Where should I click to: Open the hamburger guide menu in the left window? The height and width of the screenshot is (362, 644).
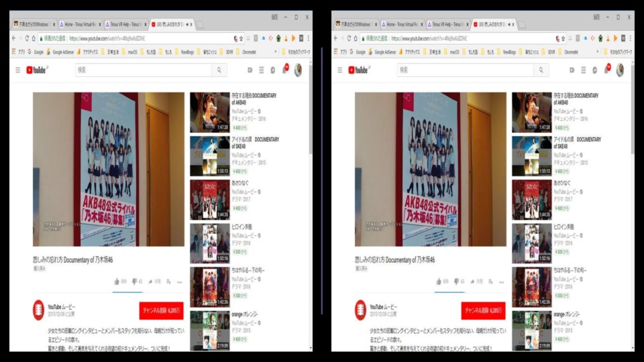[17, 70]
